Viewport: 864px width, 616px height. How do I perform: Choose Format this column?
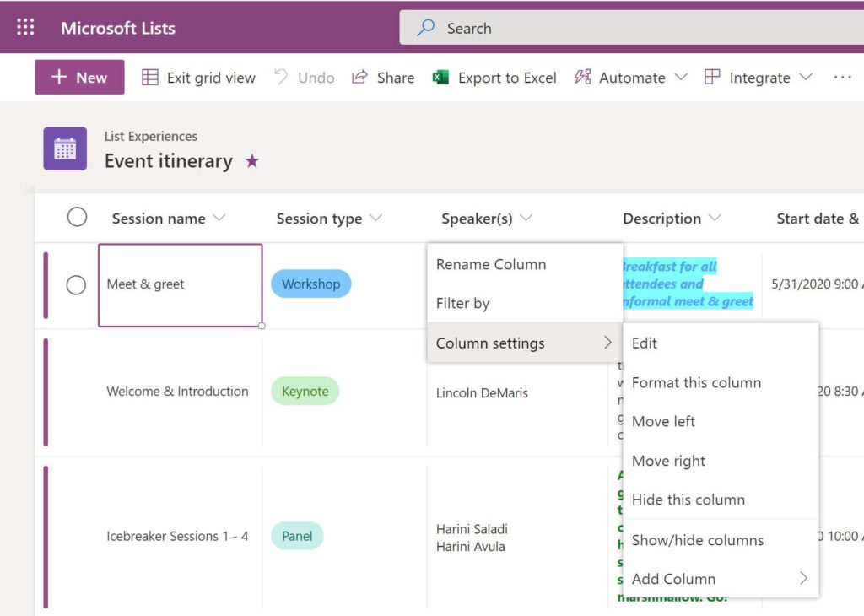point(696,382)
